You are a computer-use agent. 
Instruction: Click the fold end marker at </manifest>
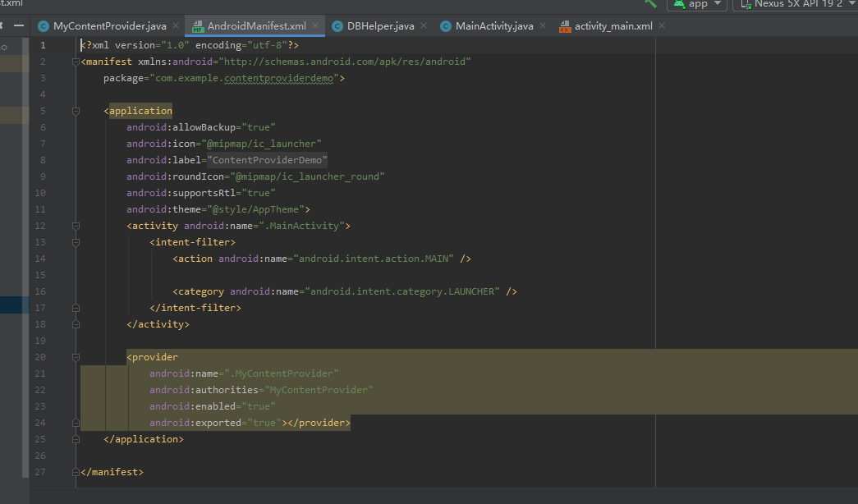click(x=76, y=472)
